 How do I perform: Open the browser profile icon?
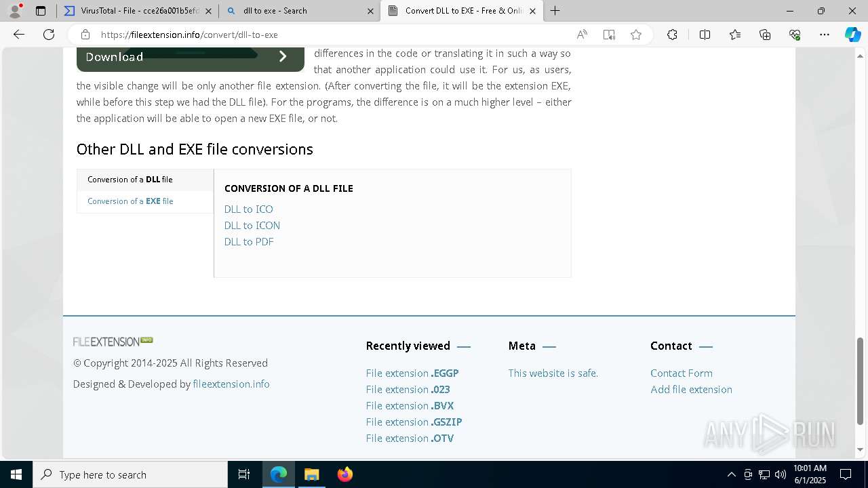coord(14,11)
